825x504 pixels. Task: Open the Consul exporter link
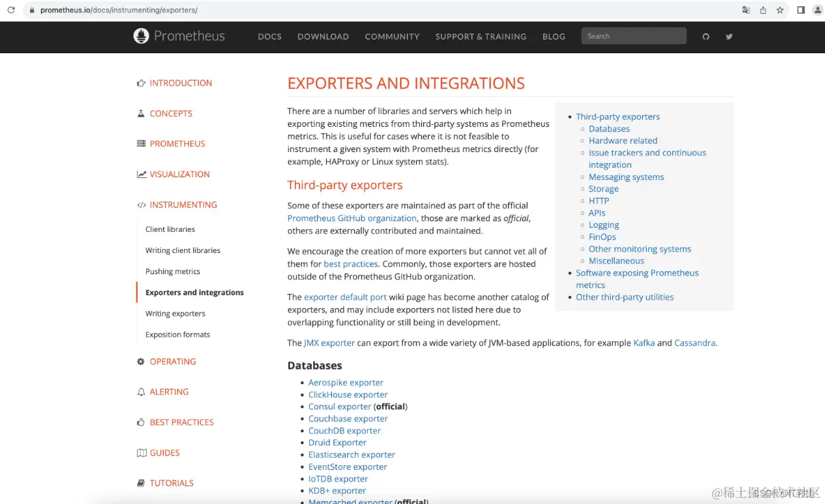tap(340, 406)
